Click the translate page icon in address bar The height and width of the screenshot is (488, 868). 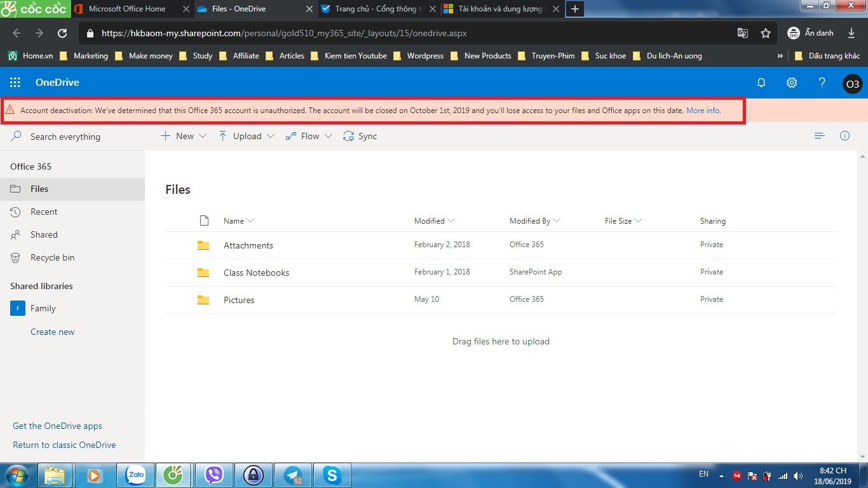tap(742, 33)
